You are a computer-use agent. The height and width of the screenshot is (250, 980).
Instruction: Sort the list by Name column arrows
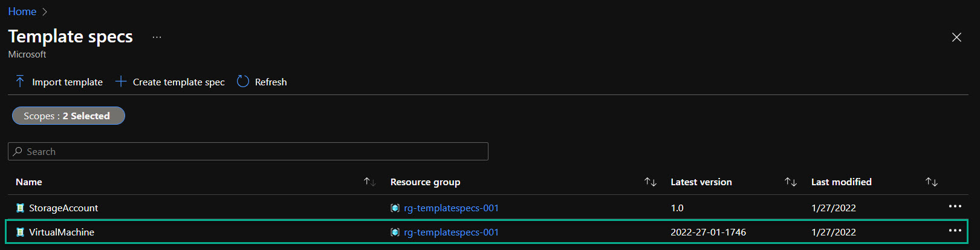click(369, 182)
